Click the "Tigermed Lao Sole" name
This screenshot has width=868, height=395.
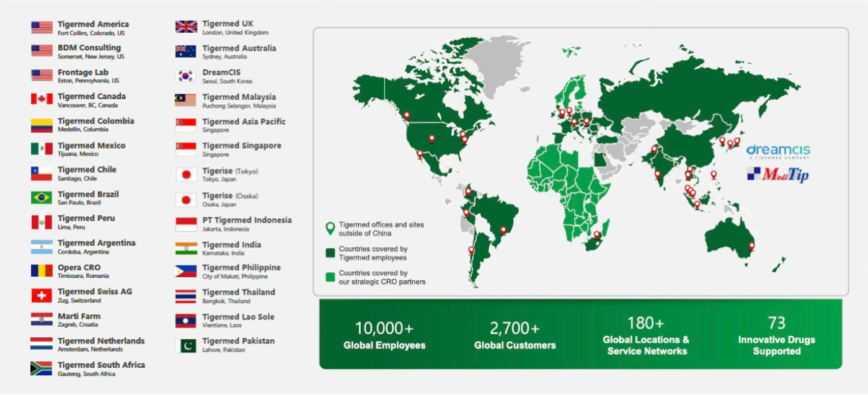coord(239,317)
